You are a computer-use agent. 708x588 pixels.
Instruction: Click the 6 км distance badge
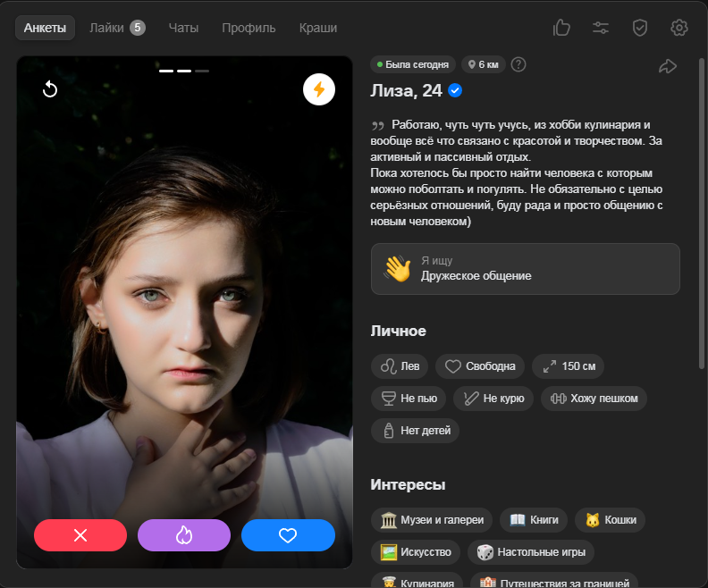pyautogui.click(x=483, y=64)
